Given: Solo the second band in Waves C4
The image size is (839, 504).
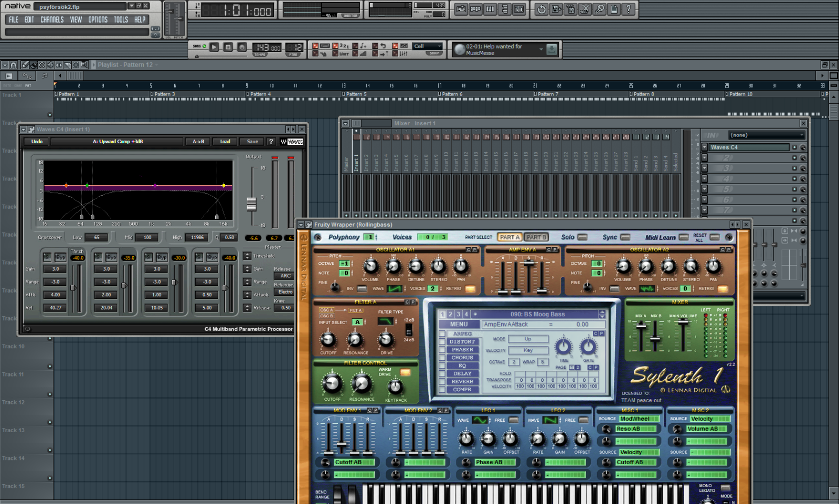Looking at the screenshot, I should point(98,258).
